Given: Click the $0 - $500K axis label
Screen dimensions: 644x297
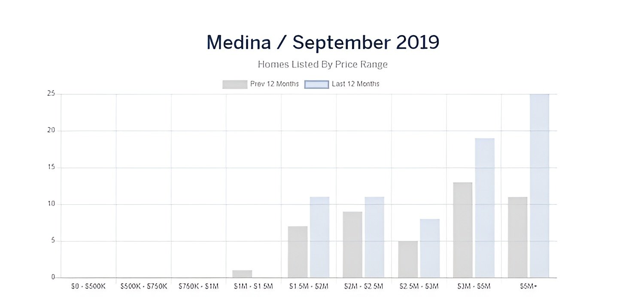Looking at the screenshot, I should point(88,286).
